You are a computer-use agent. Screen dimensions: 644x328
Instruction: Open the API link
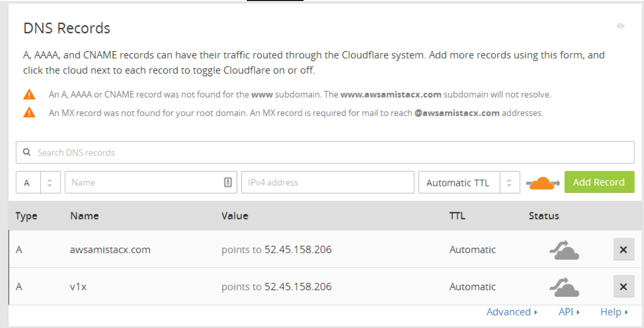pos(569,312)
